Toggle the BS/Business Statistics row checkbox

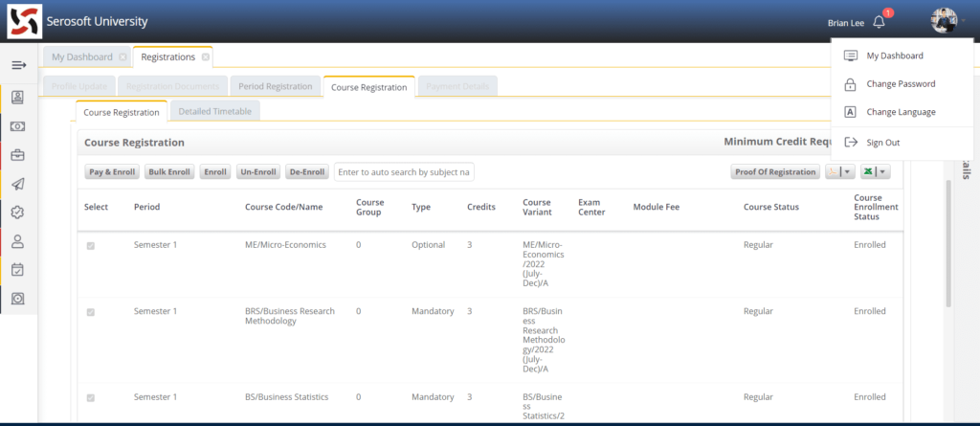pyautogui.click(x=91, y=398)
